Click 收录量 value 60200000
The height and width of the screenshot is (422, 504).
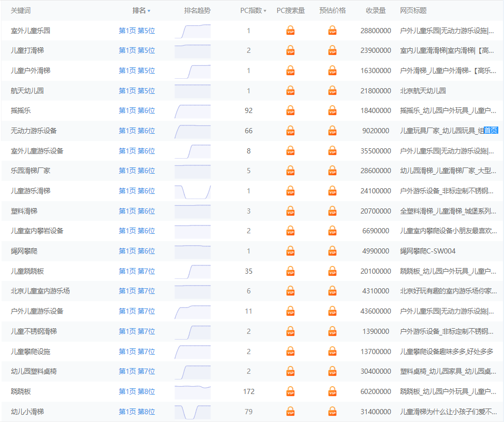(376, 391)
